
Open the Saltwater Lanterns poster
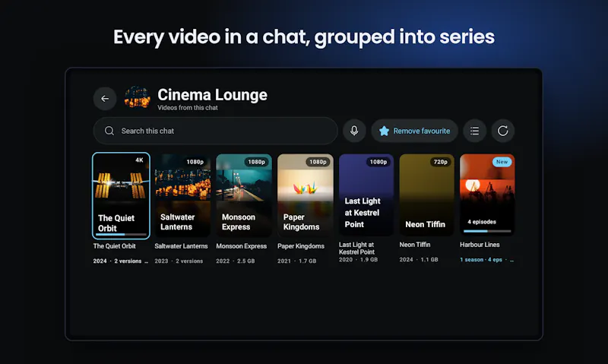point(182,195)
